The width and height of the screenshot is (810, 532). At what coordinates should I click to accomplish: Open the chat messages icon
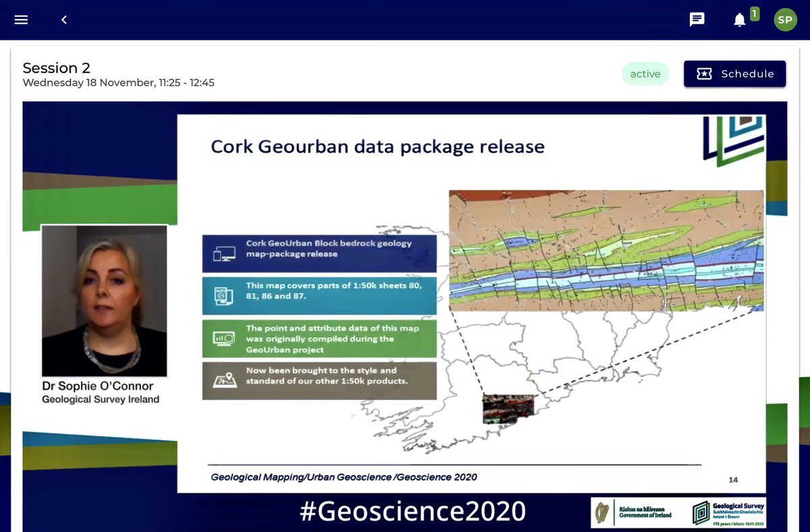click(x=697, y=20)
